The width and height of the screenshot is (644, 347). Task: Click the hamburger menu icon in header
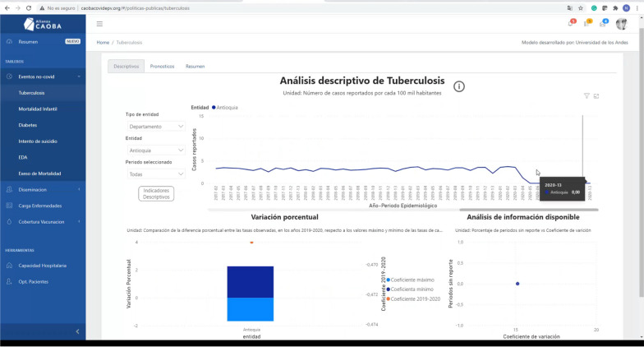(x=99, y=24)
